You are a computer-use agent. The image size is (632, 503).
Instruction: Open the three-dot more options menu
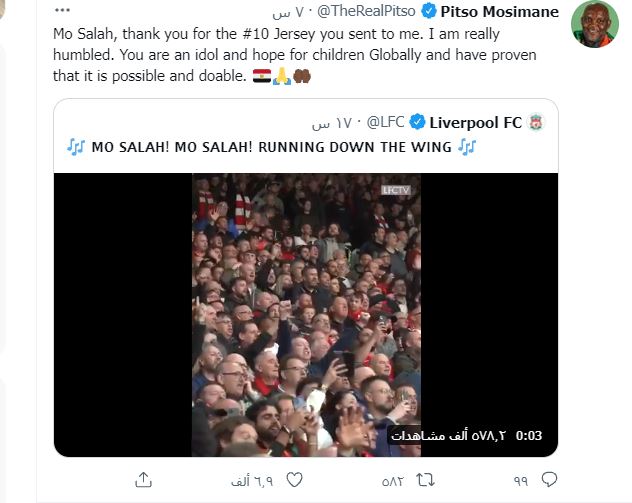tap(62, 10)
